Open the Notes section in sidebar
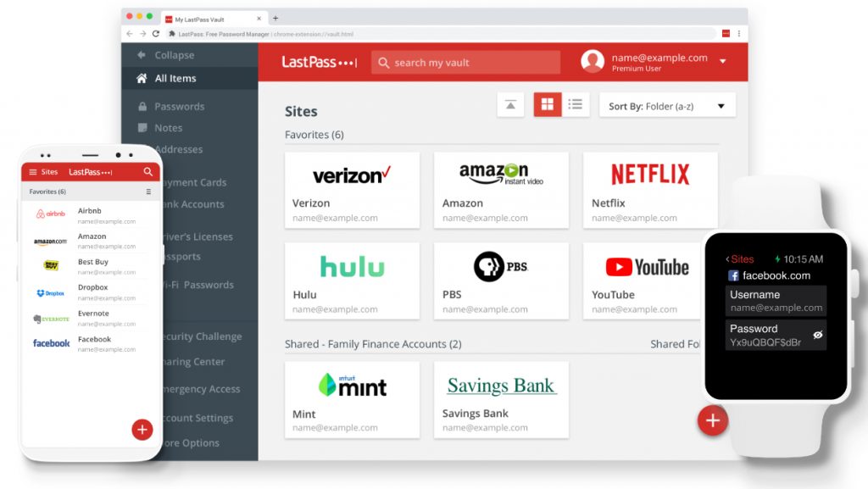 [x=168, y=128]
